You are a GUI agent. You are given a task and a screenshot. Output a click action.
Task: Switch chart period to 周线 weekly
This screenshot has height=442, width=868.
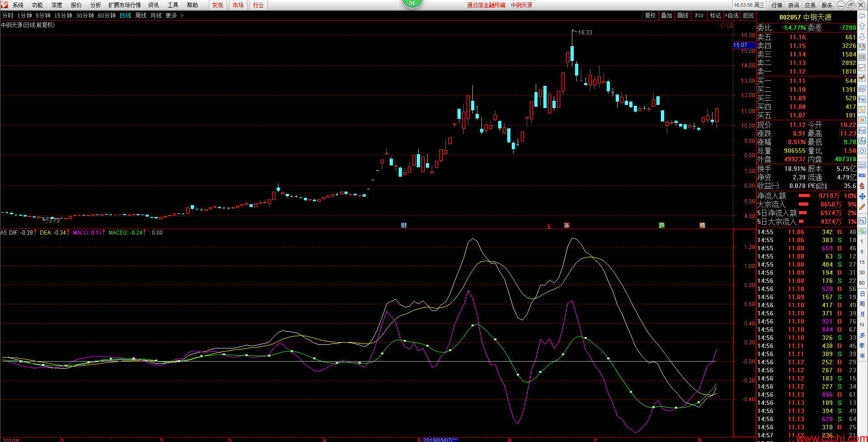click(x=141, y=16)
